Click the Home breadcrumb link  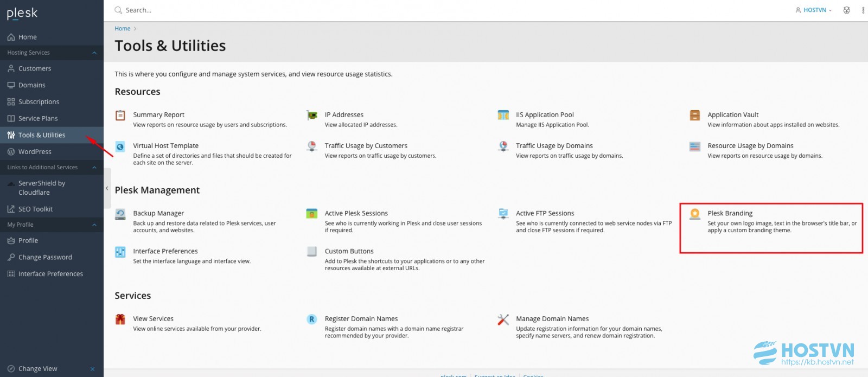pos(122,29)
